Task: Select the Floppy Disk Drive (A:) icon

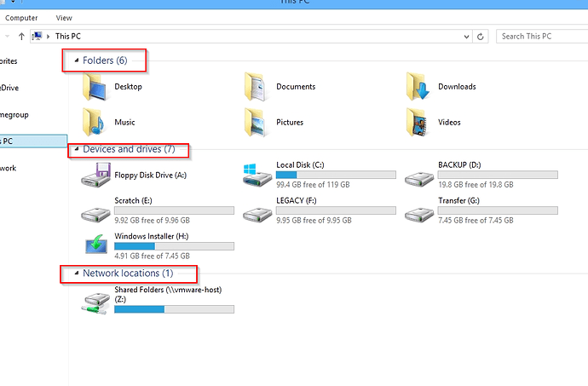Action: point(96,175)
